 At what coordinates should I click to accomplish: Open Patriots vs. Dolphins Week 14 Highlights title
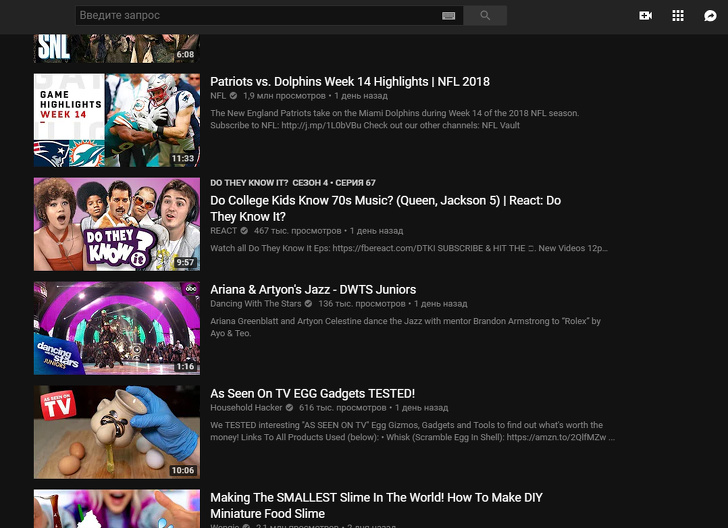(x=349, y=82)
